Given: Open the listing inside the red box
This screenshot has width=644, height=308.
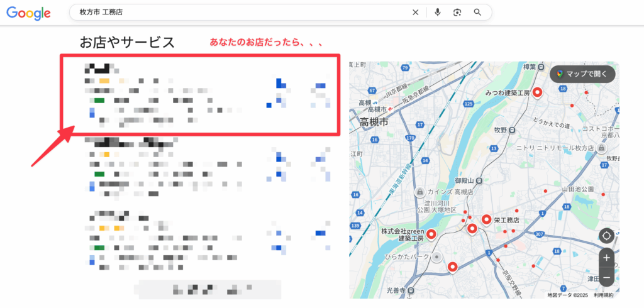Looking at the screenshot, I should pyautogui.click(x=199, y=94).
